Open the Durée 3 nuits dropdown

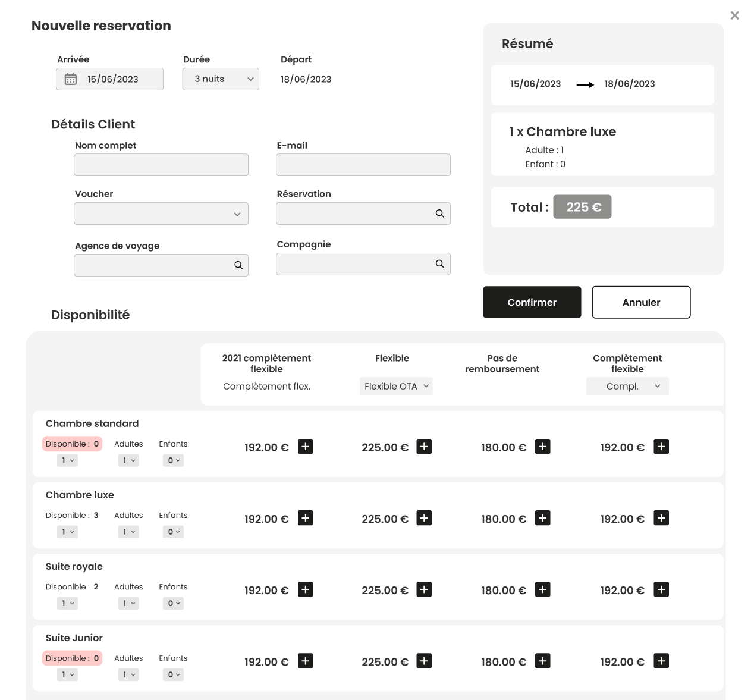tap(221, 79)
